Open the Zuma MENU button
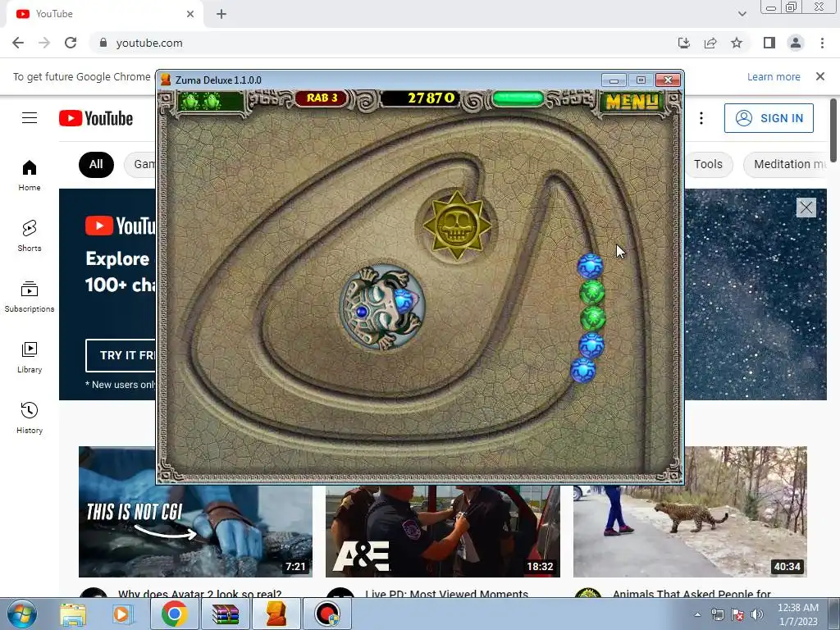The height and width of the screenshot is (630, 840). click(632, 101)
